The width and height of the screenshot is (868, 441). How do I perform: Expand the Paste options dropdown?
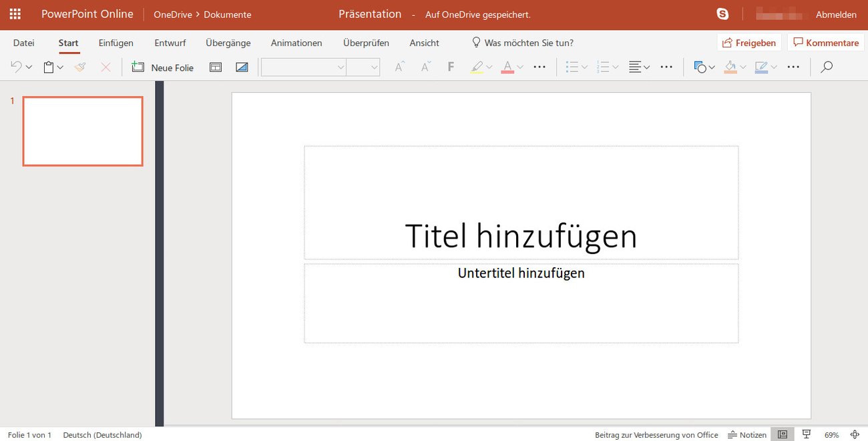(x=59, y=67)
